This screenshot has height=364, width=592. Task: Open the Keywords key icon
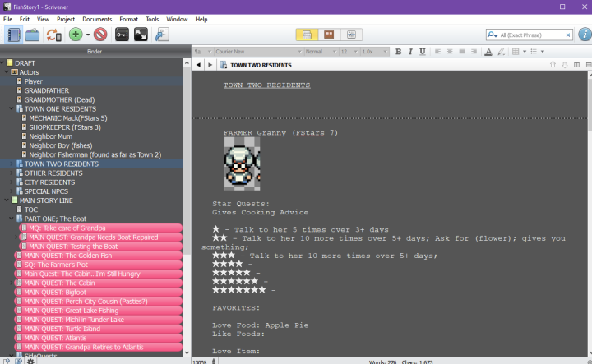(122, 35)
